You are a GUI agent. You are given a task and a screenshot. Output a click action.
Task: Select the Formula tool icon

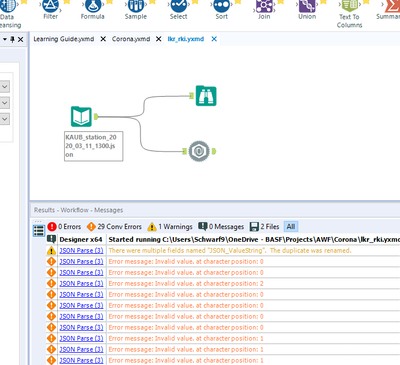coord(93,5)
